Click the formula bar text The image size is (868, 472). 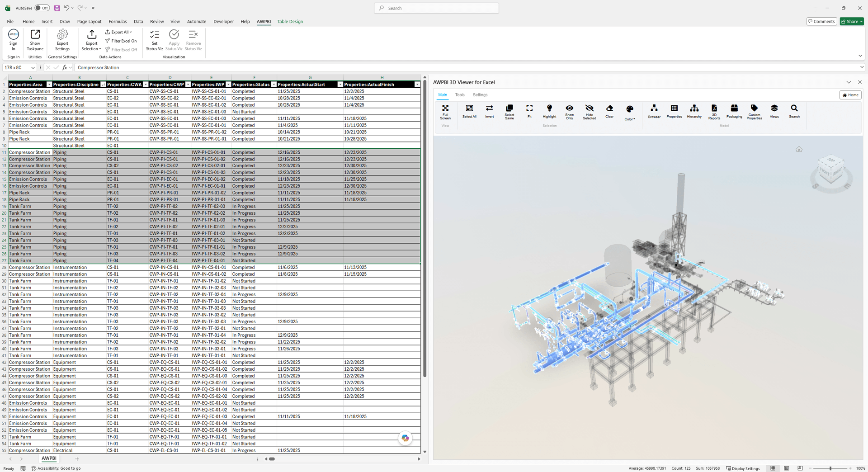(x=98, y=67)
